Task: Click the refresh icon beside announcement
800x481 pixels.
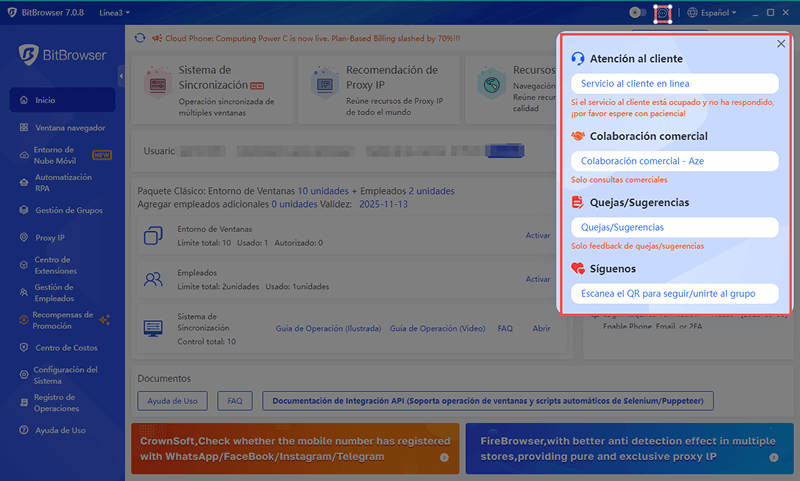Action: pos(141,38)
